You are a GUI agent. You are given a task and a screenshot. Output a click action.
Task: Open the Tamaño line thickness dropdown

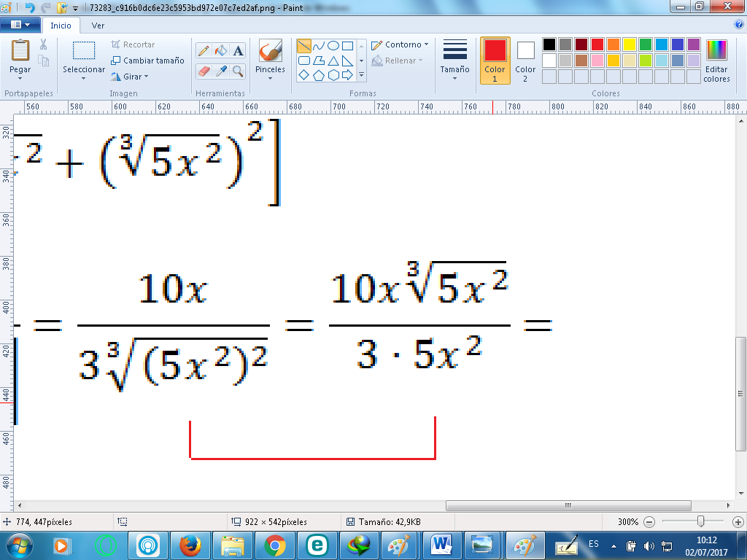coord(454,61)
